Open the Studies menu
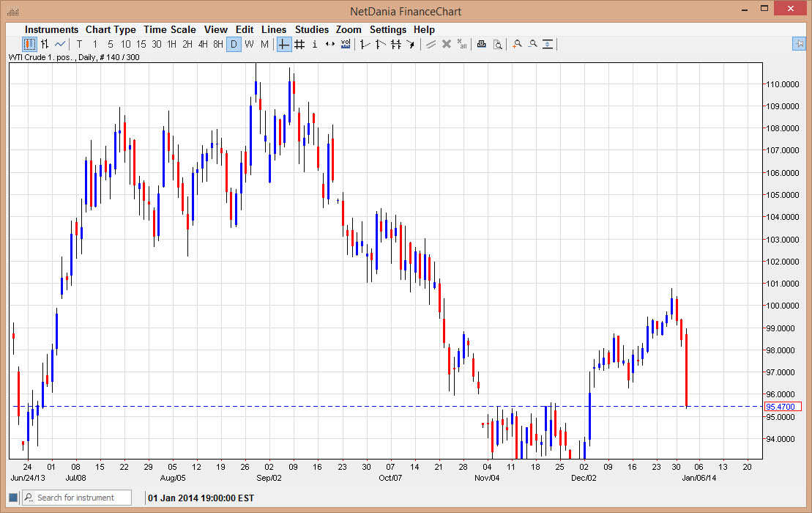 [x=312, y=29]
